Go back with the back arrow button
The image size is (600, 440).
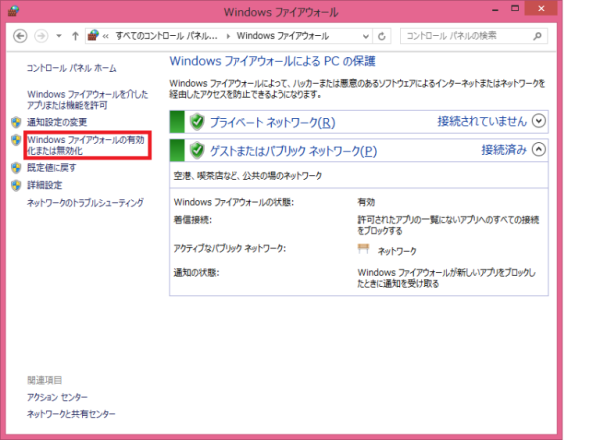(20, 36)
